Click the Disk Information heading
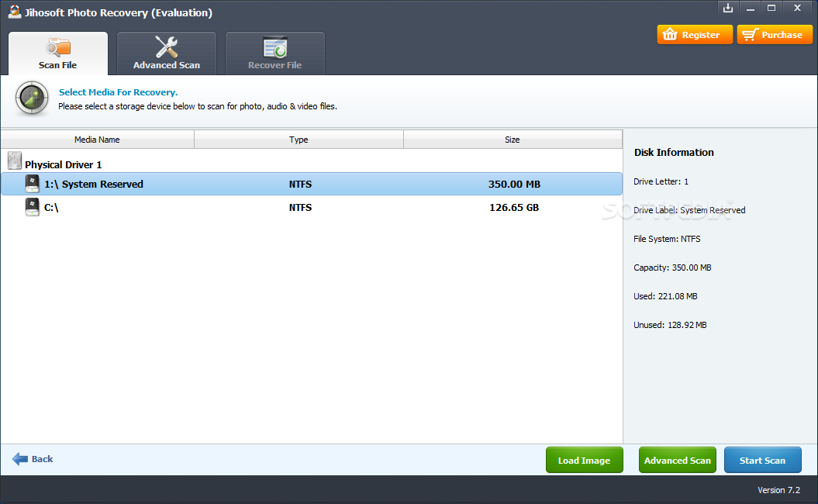The width and height of the screenshot is (818, 504). [674, 152]
